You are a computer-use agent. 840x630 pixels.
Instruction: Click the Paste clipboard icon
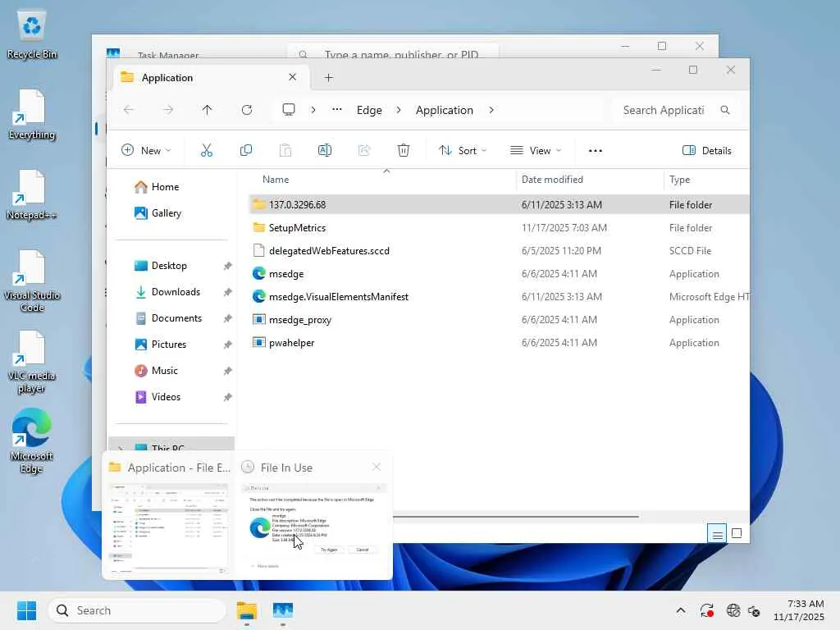pos(285,151)
